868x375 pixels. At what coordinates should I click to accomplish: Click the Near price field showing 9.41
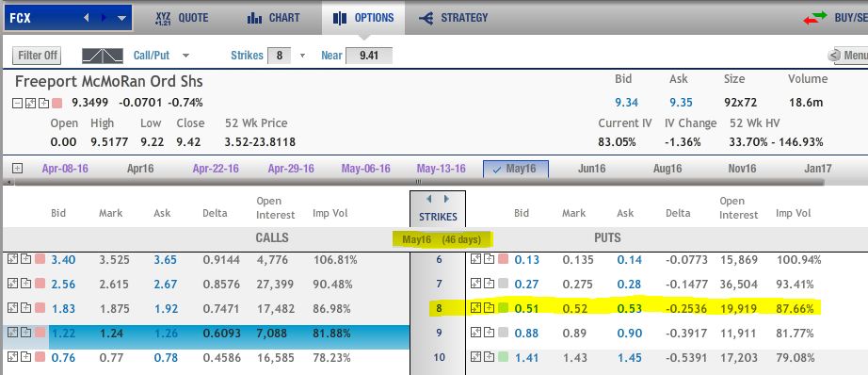tap(369, 56)
